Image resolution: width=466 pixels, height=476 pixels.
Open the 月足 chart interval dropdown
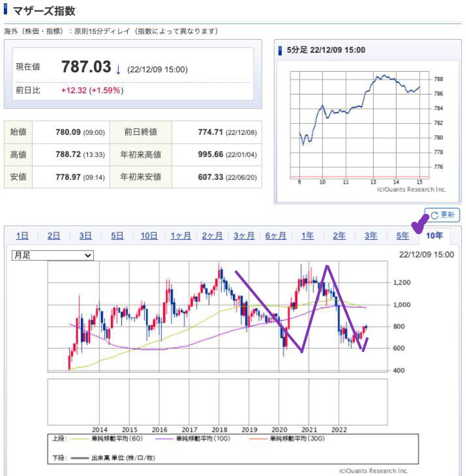[x=53, y=256]
